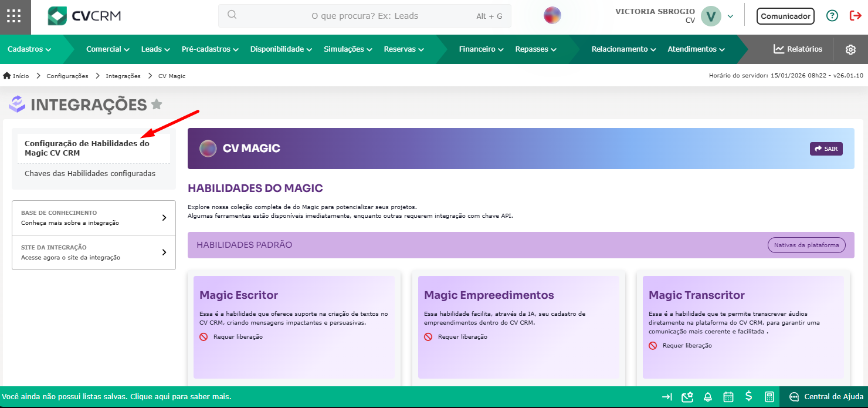Click the user avatar V
This screenshot has width=868, height=408.
click(x=711, y=16)
